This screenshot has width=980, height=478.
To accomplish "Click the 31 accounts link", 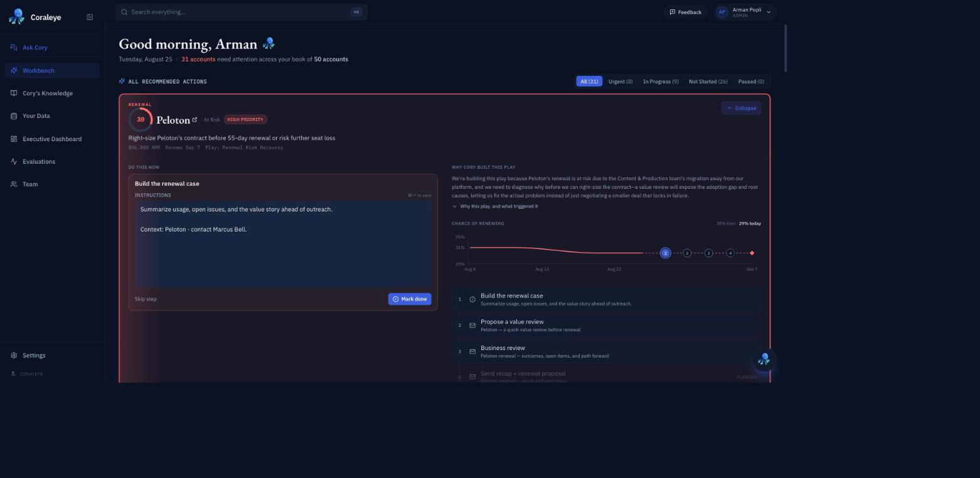I will (198, 59).
